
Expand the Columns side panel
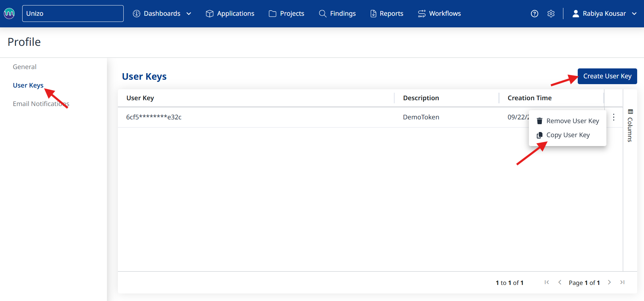coord(630,125)
